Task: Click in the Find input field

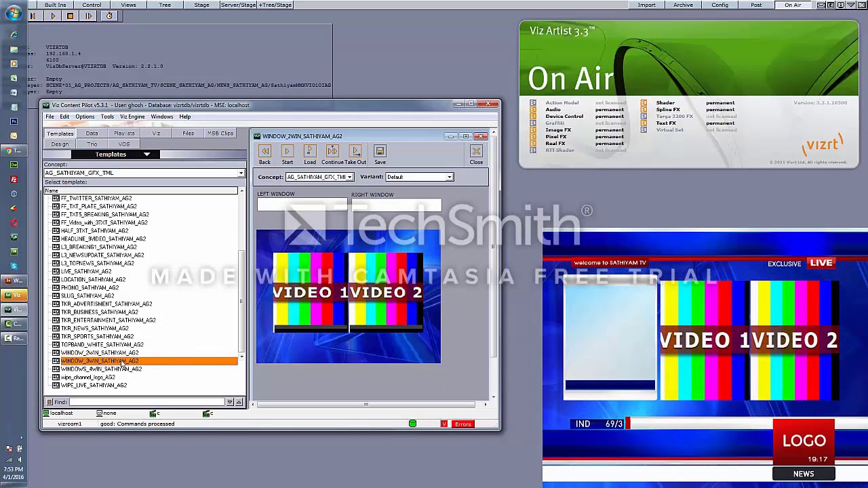Action: 146,402
